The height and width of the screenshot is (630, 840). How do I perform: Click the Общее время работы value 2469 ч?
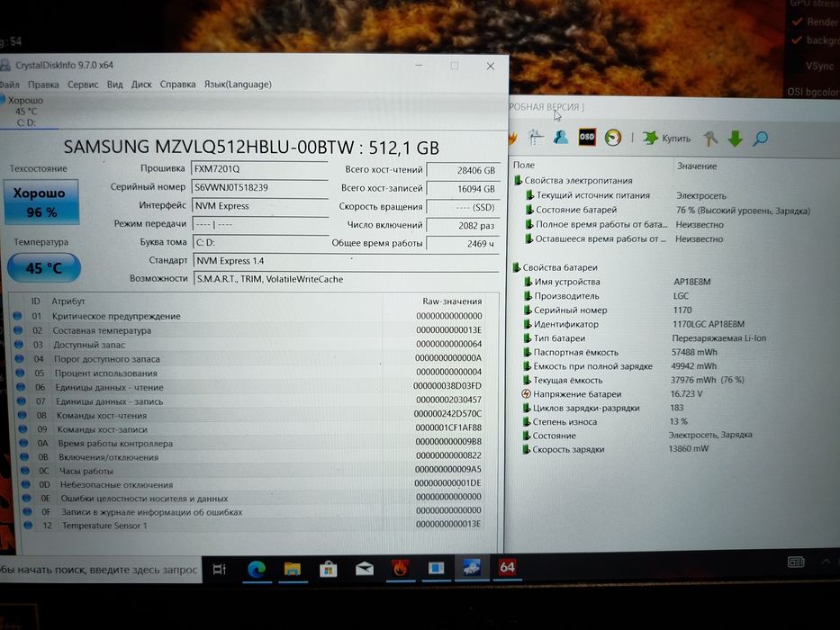(x=463, y=244)
